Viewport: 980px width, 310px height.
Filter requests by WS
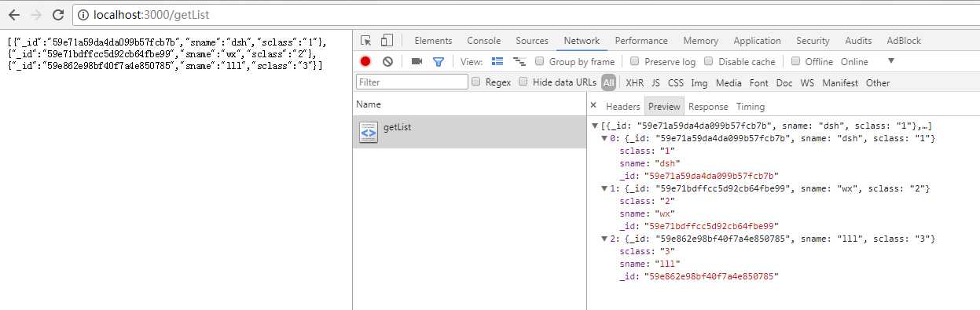[x=807, y=82]
